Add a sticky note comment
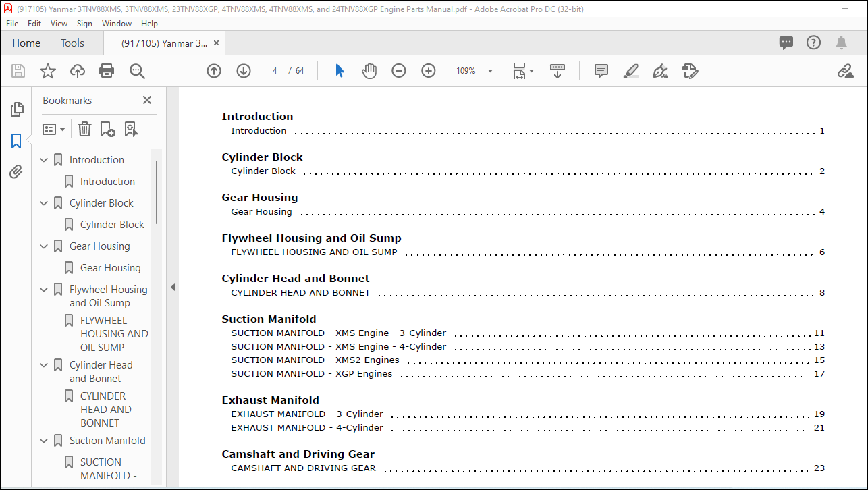 tap(601, 71)
